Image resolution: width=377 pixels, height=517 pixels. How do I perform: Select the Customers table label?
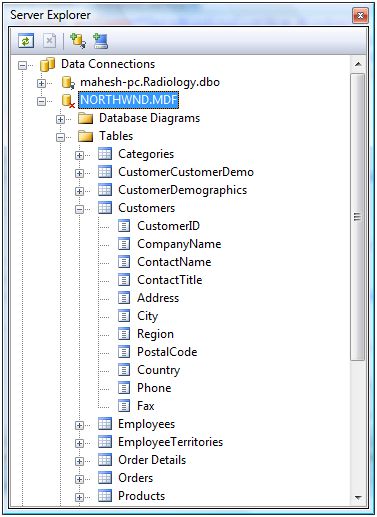pos(146,208)
